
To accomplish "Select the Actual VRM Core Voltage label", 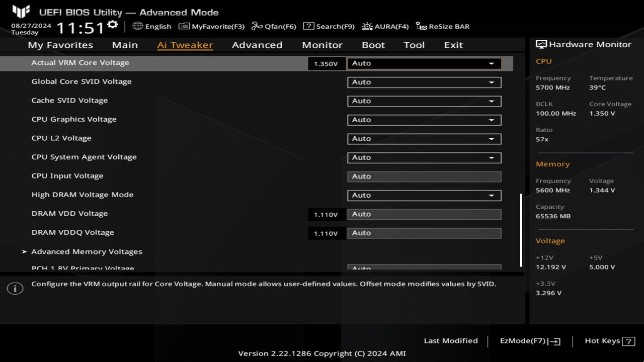I will [x=80, y=63].
